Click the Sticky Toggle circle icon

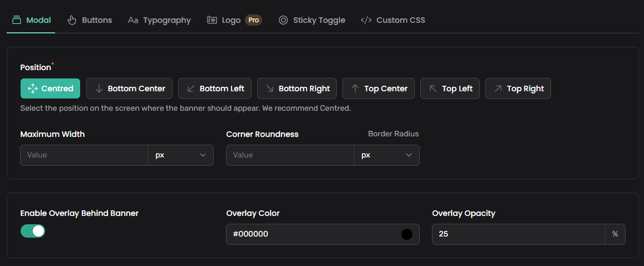tap(283, 20)
